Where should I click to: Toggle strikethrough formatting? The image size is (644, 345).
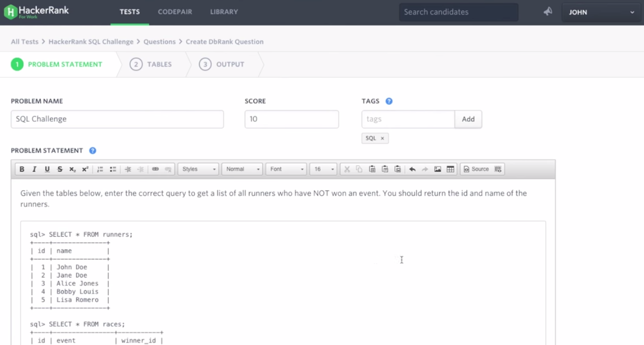60,169
